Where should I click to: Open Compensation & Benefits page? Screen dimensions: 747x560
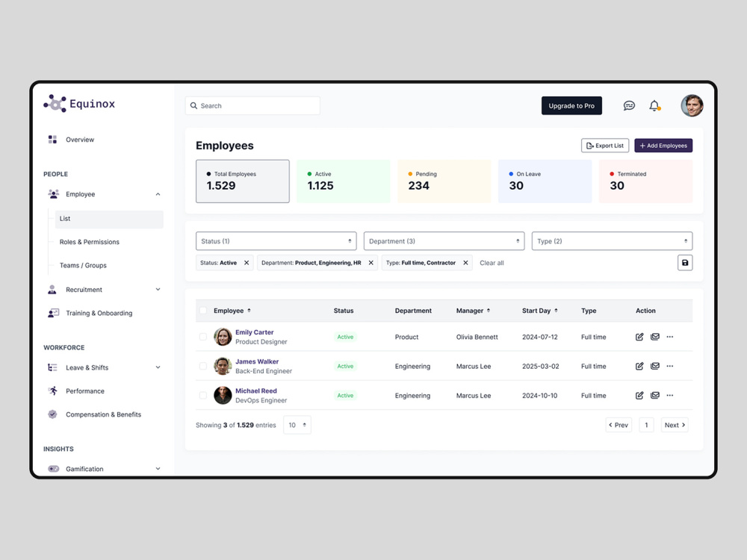point(103,414)
